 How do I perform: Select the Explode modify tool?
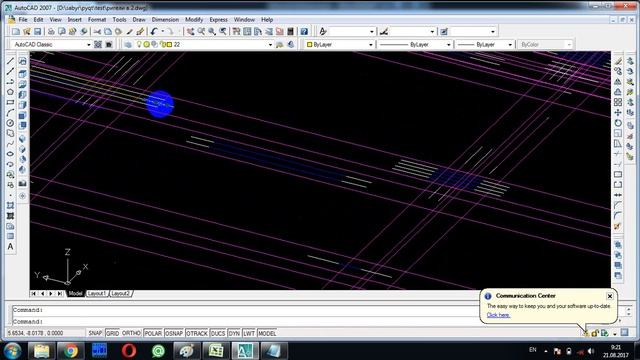click(618, 226)
